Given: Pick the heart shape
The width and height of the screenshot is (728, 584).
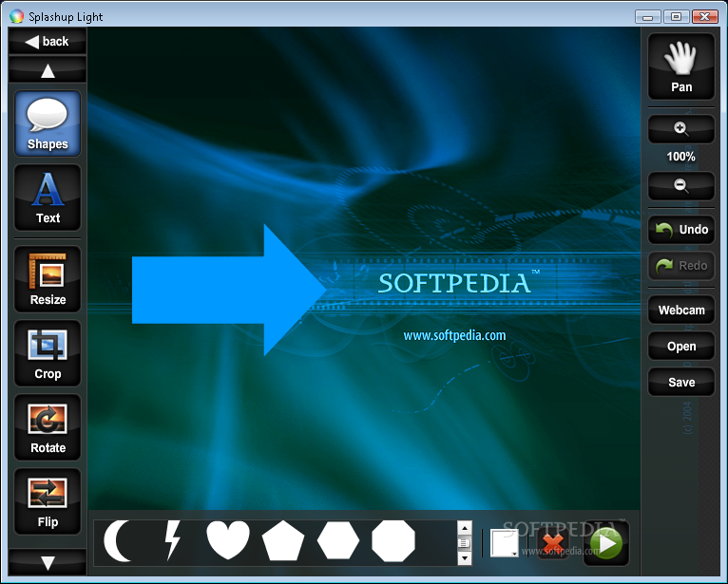Looking at the screenshot, I should tap(228, 540).
